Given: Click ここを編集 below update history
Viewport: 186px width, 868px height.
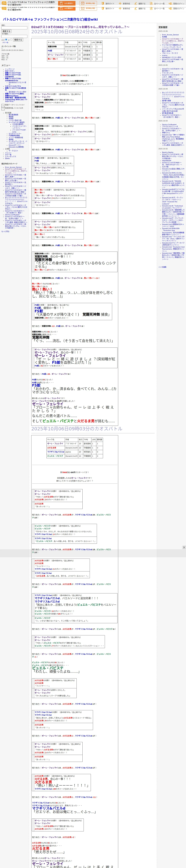Looking at the screenshot, I should tap(162, 267).
